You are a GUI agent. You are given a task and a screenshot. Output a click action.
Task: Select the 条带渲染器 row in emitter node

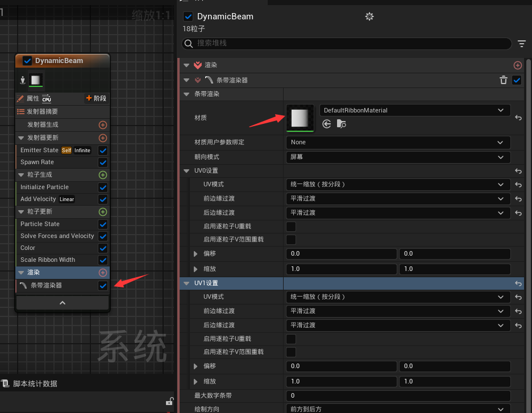[63, 286]
